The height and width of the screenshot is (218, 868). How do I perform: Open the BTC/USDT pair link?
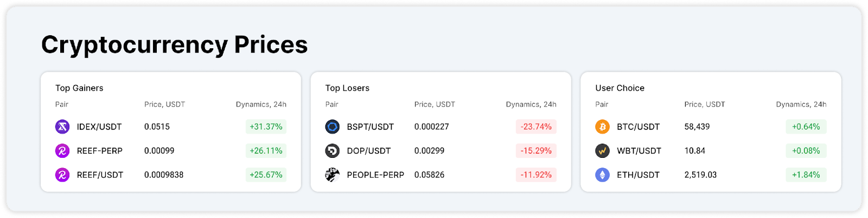click(639, 127)
